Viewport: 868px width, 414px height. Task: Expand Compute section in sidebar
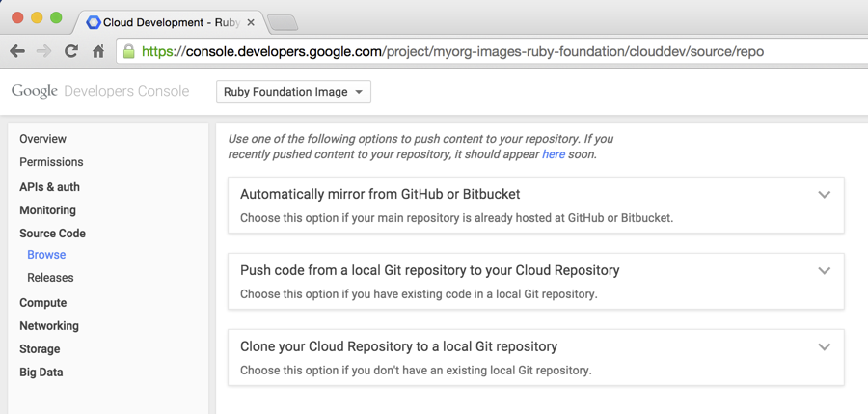pos(43,303)
